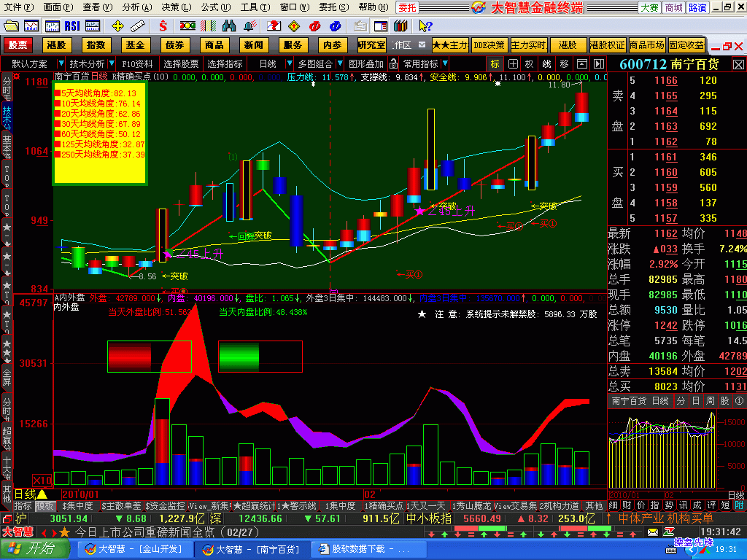This screenshot has width=747, height=560.
Task: Click the yellow four-arrow move icon
Action: point(117,26)
